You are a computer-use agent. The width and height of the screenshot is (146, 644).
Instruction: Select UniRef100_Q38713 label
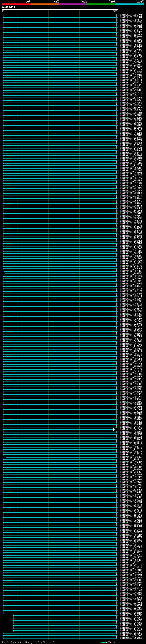click(131, 567)
